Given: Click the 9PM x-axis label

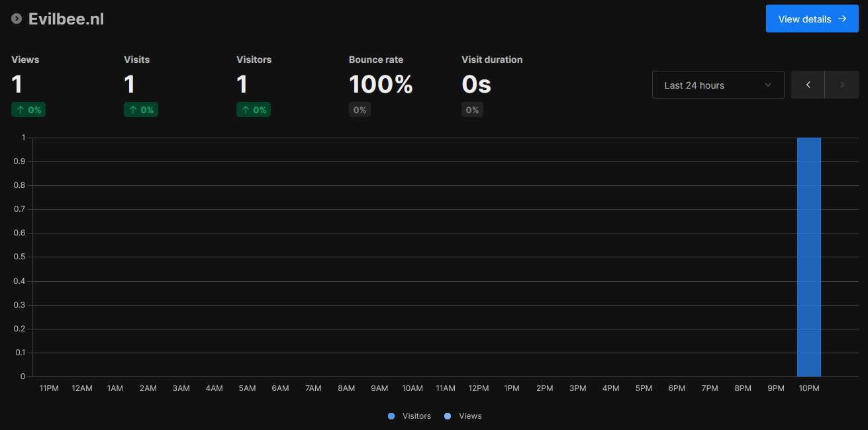Looking at the screenshot, I should [x=776, y=388].
